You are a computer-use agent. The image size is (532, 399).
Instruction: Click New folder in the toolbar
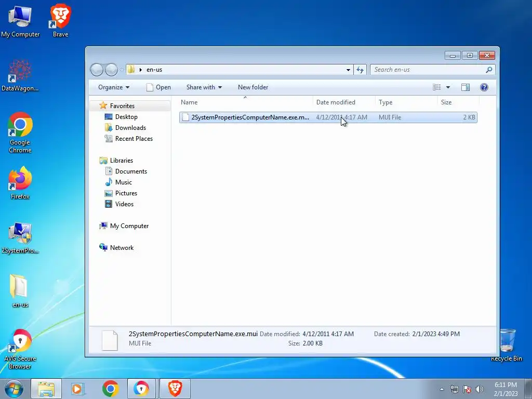click(253, 87)
